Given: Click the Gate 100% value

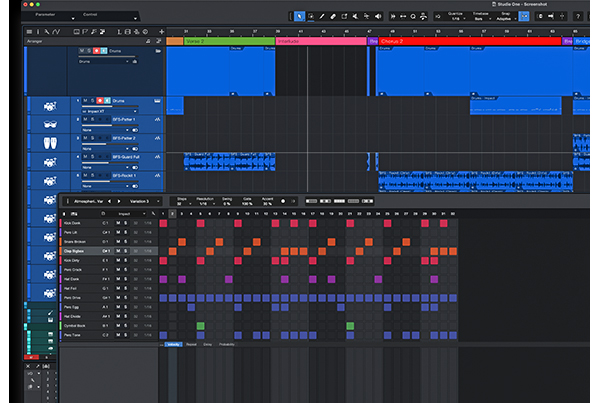Looking at the screenshot, I should pos(247,204).
